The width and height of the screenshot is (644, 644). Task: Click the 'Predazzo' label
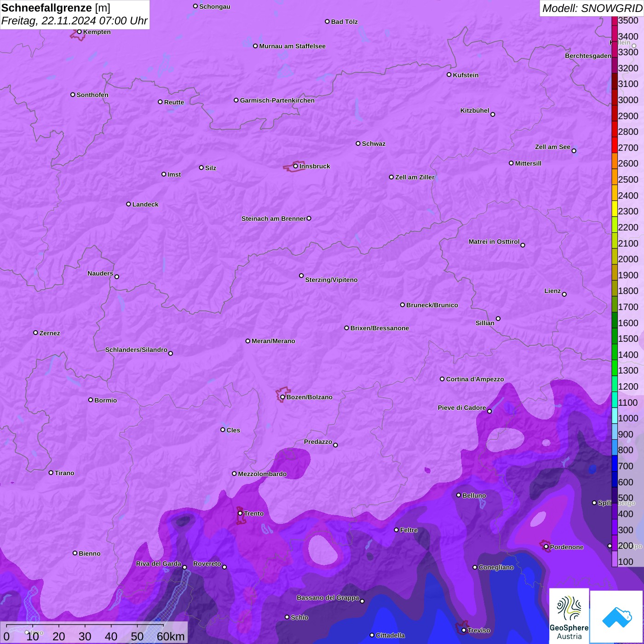(318, 442)
